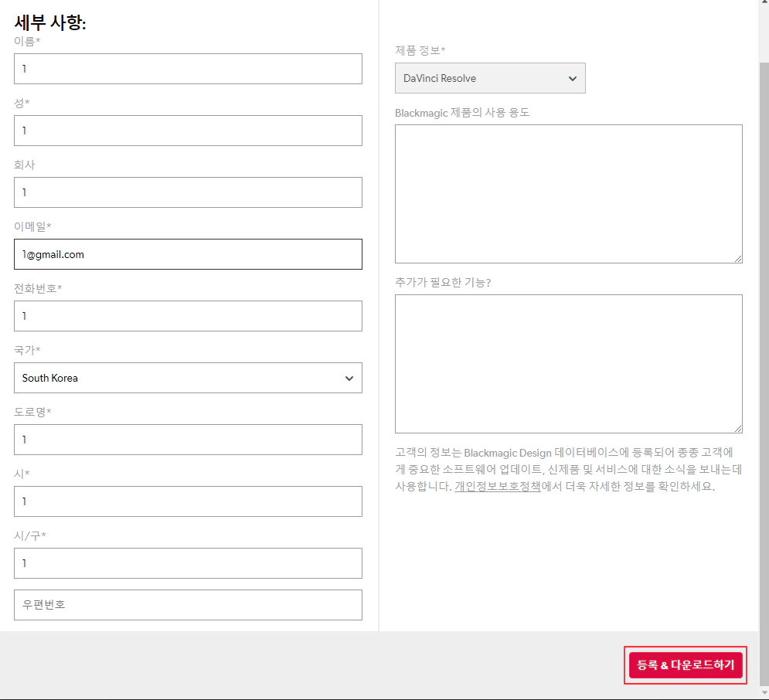Click the Blackmagic 제품의 사용 용도 text area
769x700 pixels.
coord(568,194)
